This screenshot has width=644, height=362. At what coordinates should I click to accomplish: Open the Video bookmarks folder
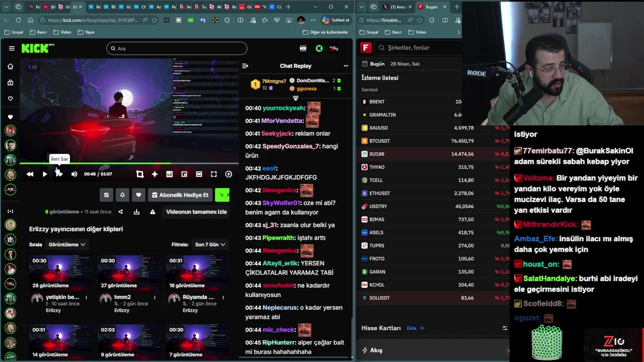(62, 32)
